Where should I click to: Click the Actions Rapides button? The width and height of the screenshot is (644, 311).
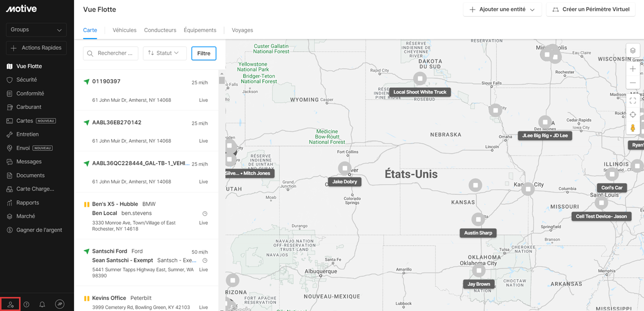click(x=36, y=48)
